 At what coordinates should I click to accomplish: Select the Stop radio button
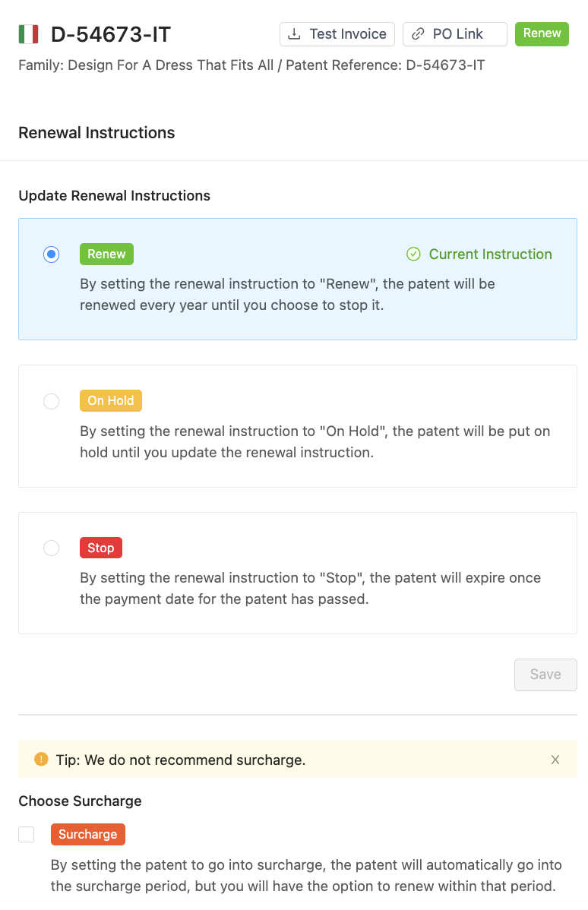(51, 548)
